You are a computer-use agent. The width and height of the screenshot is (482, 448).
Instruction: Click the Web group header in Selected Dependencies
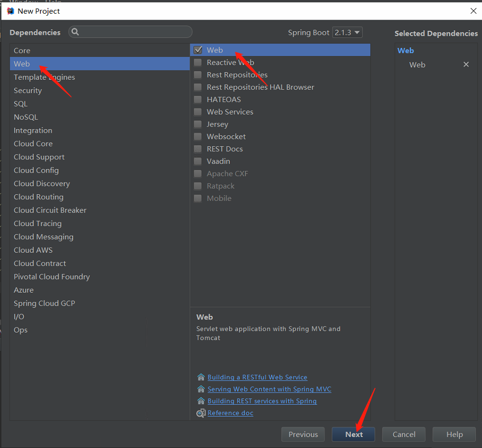click(405, 50)
